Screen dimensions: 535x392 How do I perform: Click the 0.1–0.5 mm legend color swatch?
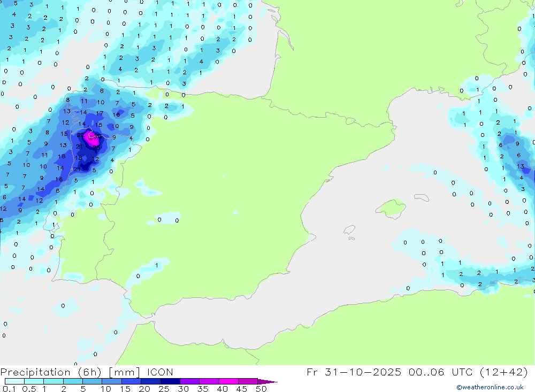tap(14, 381)
